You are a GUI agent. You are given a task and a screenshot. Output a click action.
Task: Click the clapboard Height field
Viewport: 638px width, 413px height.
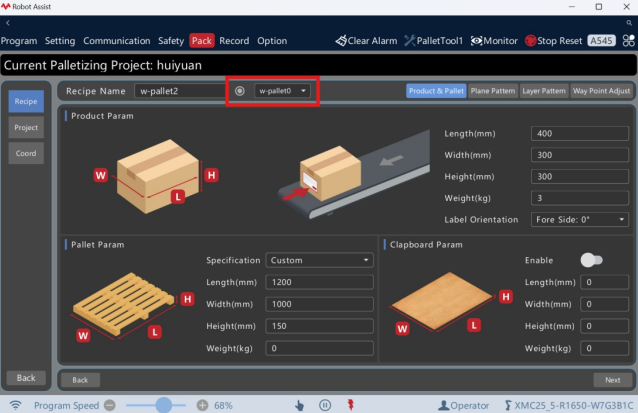pos(605,326)
